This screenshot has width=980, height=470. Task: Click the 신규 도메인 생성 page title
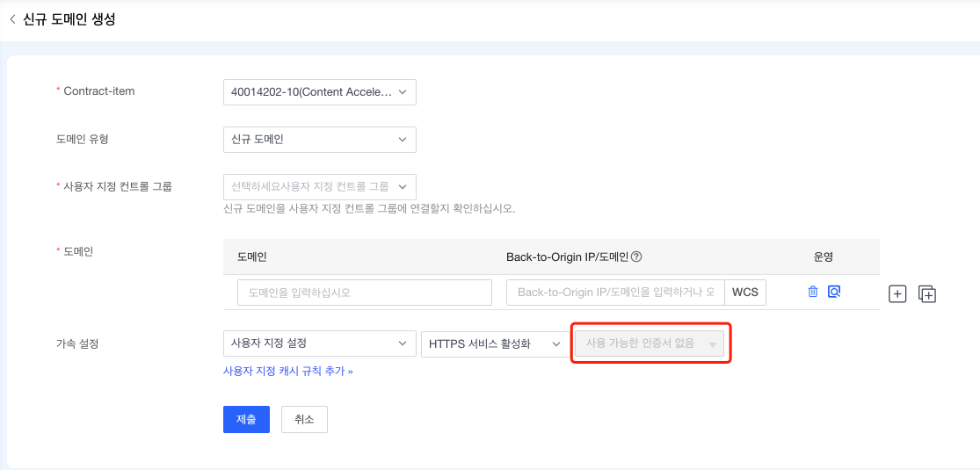click(69, 19)
